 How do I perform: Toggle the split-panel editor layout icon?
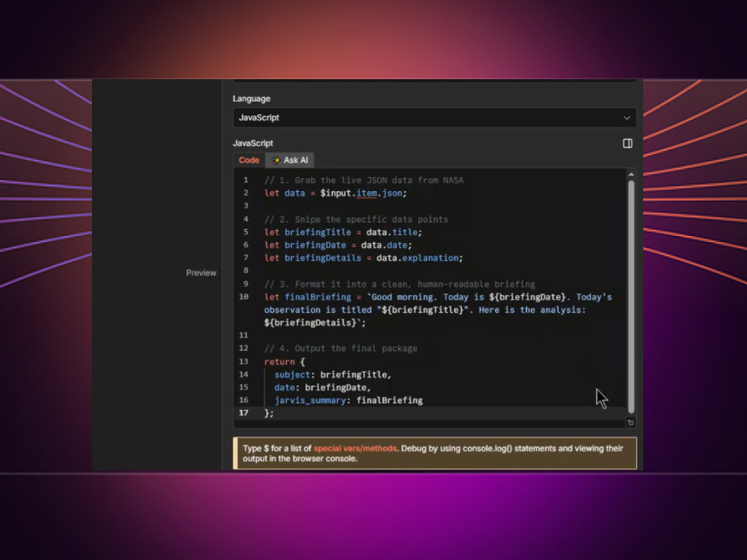coord(627,143)
